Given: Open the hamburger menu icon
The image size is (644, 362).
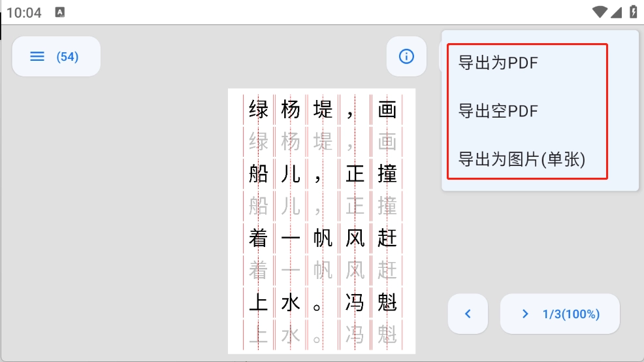Looking at the screenshot, I should 37,57.
